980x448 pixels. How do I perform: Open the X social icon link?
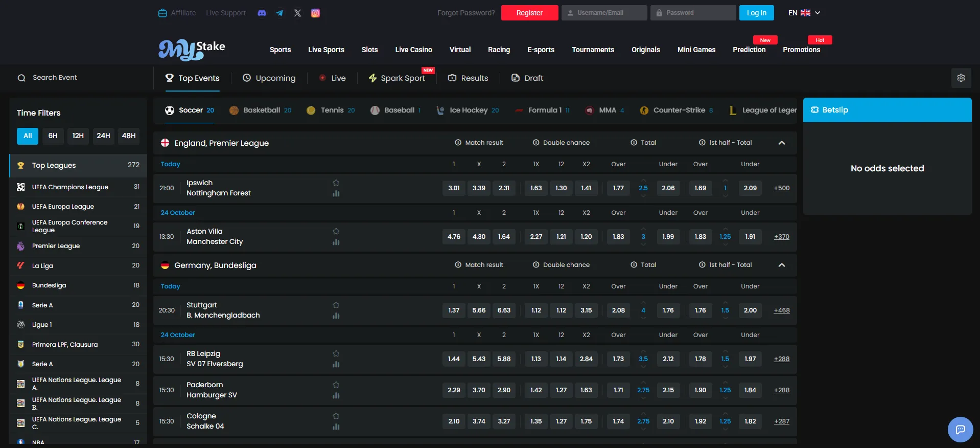click(x=297, y=13)
